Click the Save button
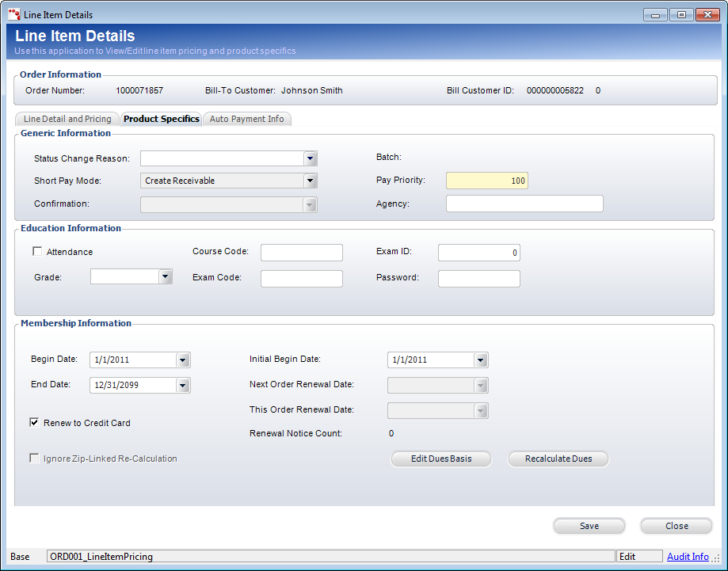 click(x=589, y=526)
